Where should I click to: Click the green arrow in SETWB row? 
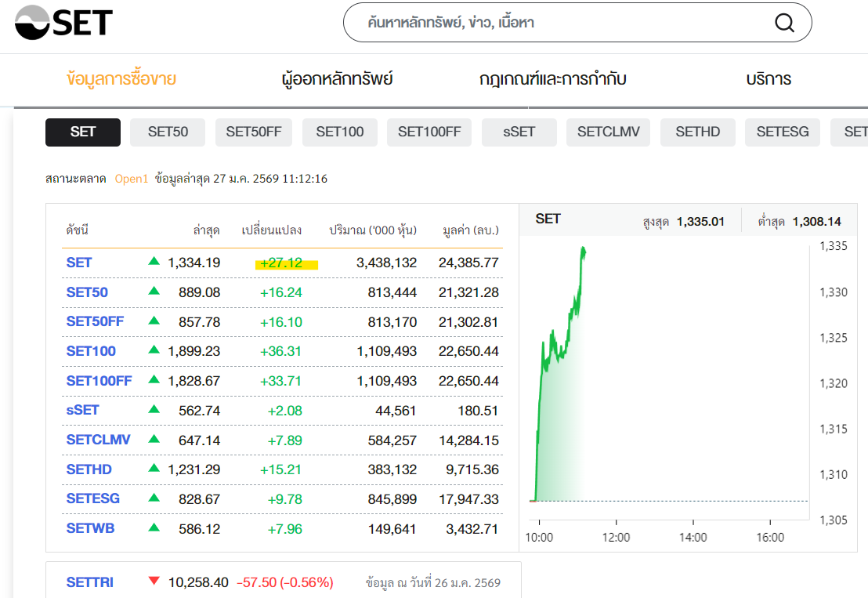point(154,528)
